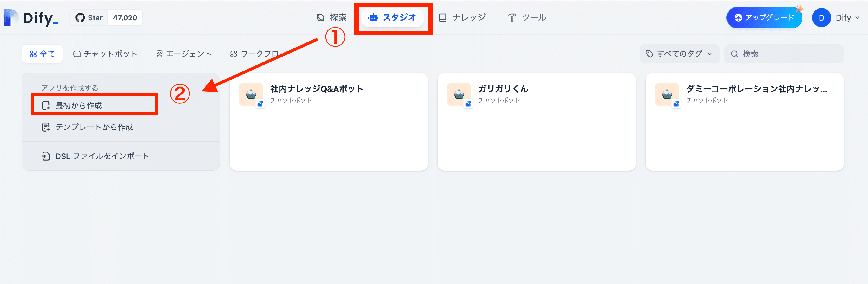
Task: Click the search magnifier icon
Action: pyautogui.click(x=735, y=54)
